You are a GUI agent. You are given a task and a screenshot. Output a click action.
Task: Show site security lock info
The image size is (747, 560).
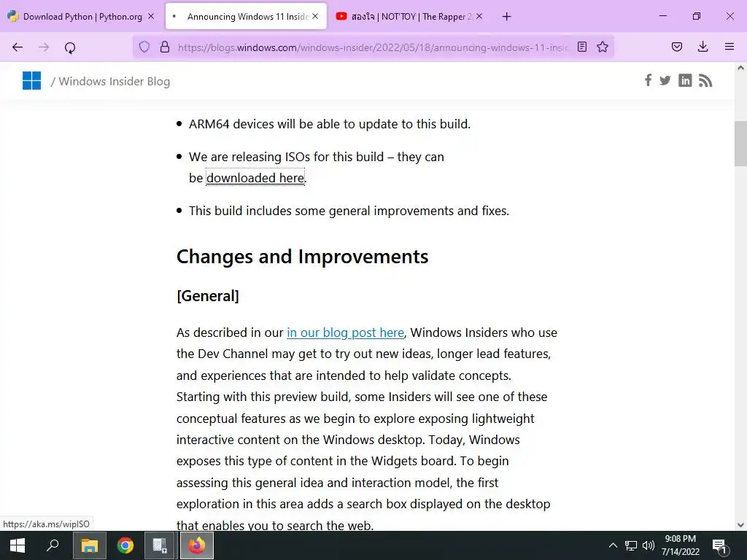(x=165, y=47)
